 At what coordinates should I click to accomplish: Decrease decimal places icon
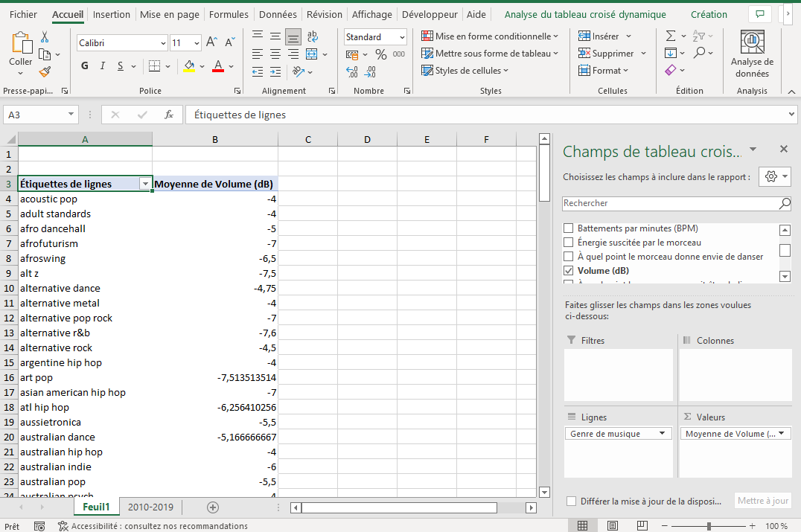pos(370,71)
